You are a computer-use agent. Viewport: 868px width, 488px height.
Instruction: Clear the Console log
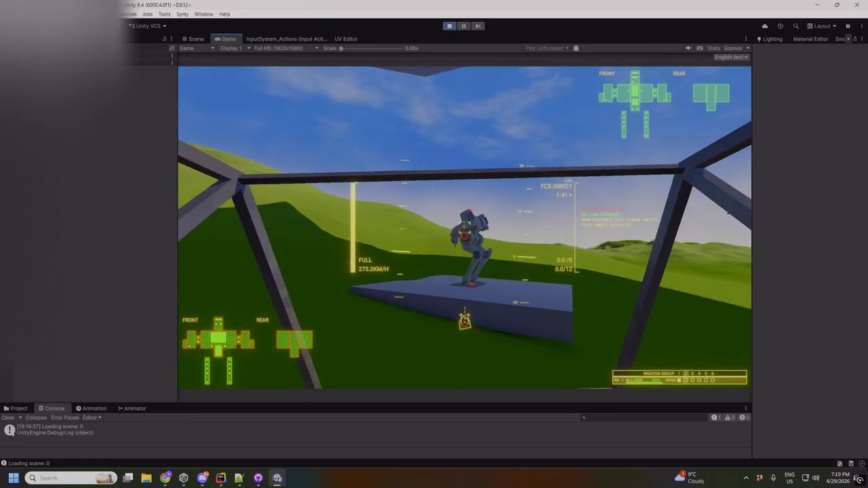[x=8, y=418]
